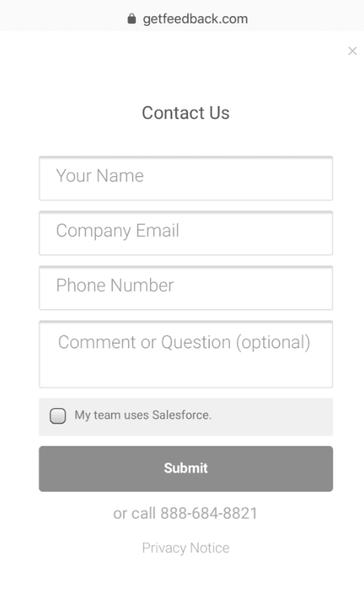Click the gray Salesforce option row
Image resolution: width=364 pixels, height=607 pixels.
[x=186, y=417]
